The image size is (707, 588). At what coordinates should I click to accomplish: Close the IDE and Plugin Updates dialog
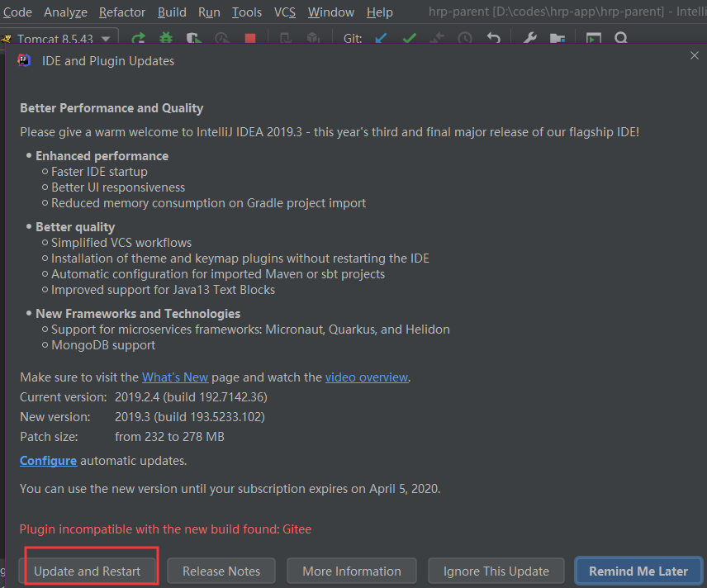click(x=695, y=55)
